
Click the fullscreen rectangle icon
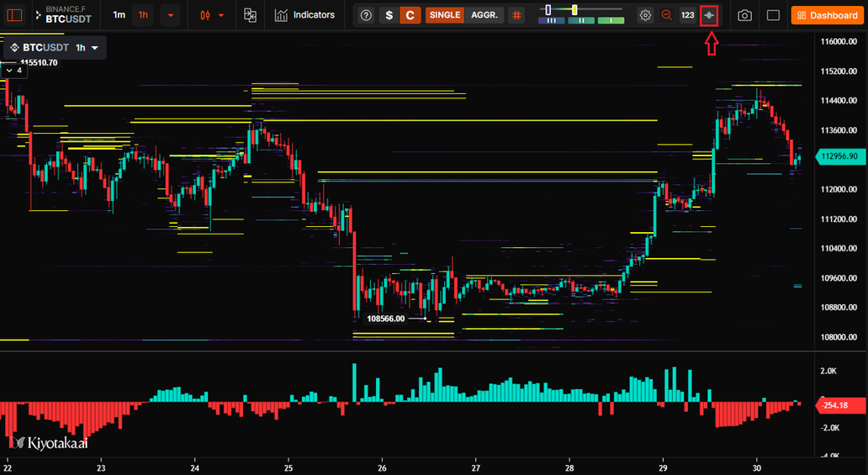[x=773, y=15]
